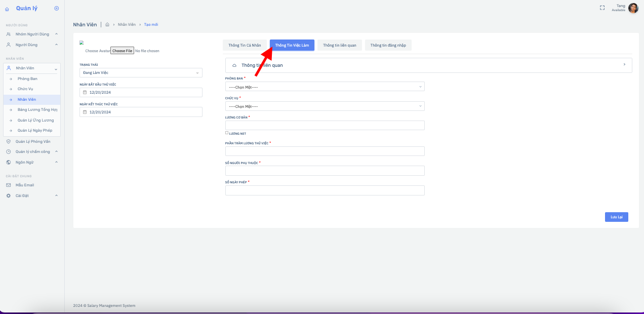Switch to the Thông tin đăng nhập tab
644x314 pixels.
click(x=388, y=45)
